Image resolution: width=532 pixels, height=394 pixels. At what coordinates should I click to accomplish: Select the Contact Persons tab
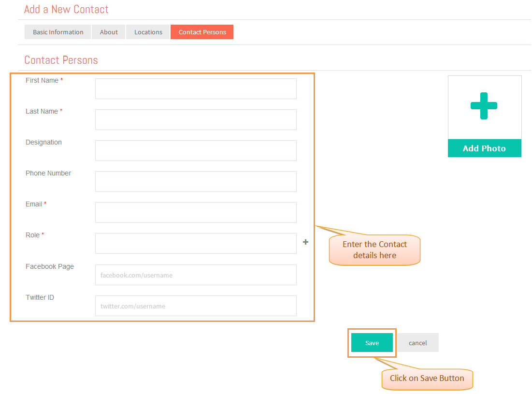[202, 32]
